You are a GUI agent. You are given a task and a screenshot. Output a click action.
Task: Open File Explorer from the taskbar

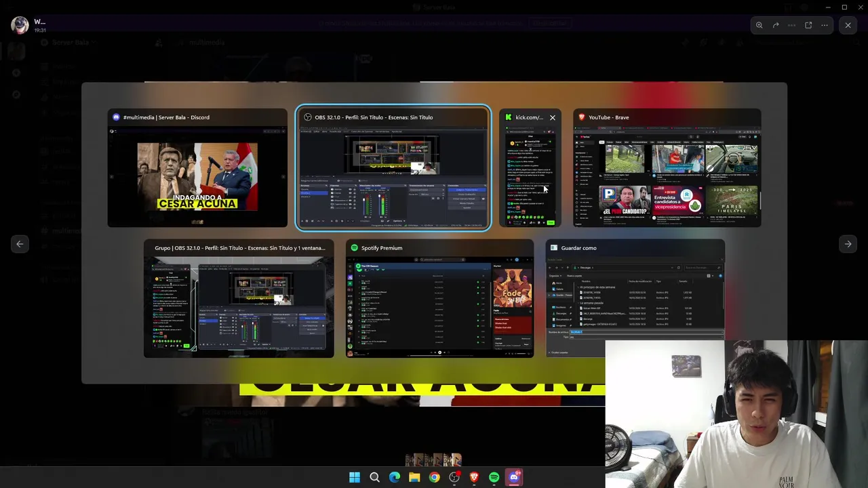pyautogui.click(x=414, y=477)
